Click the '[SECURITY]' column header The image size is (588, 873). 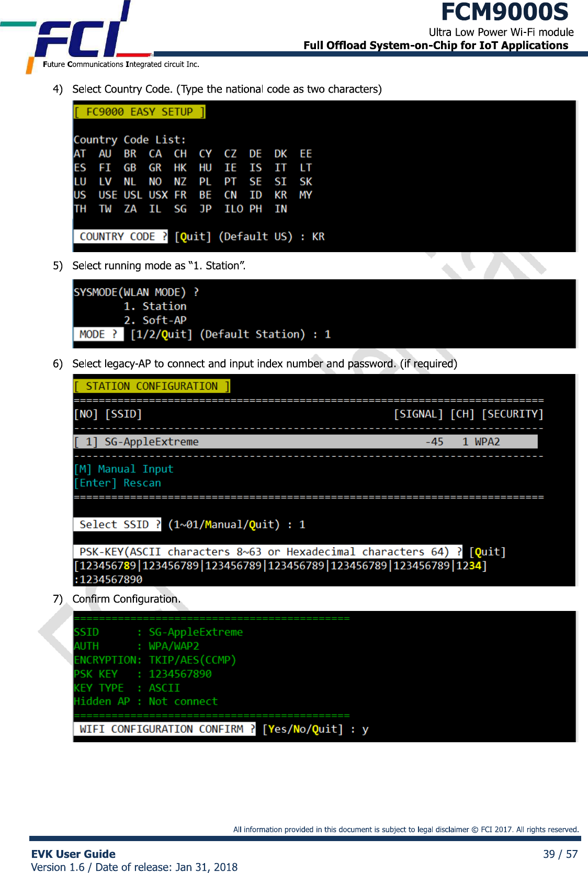tap(513, 414)
